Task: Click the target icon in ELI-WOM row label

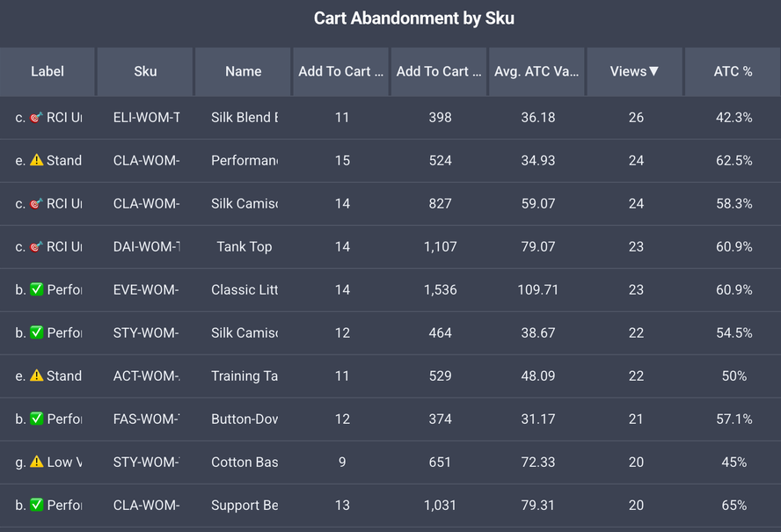Action: [36, 118]
